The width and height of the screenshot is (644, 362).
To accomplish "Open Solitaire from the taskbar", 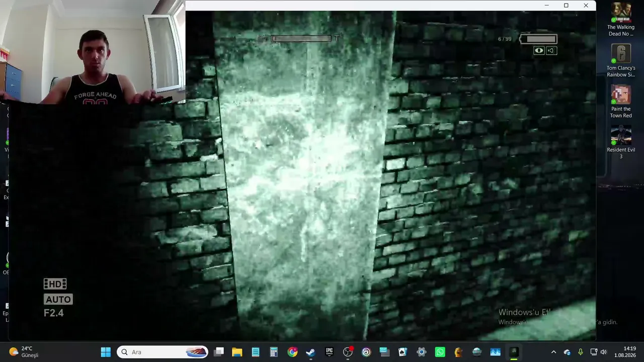I will 403,352.
